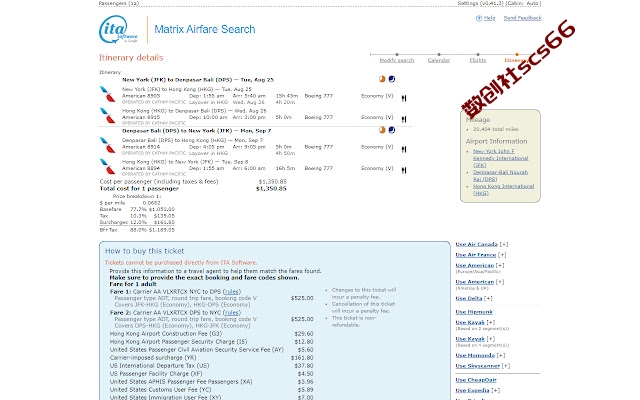Viewport: 640px width, 400px height.
Task: Click Use Kayak based on 4 segments
Action: point(470,339)
